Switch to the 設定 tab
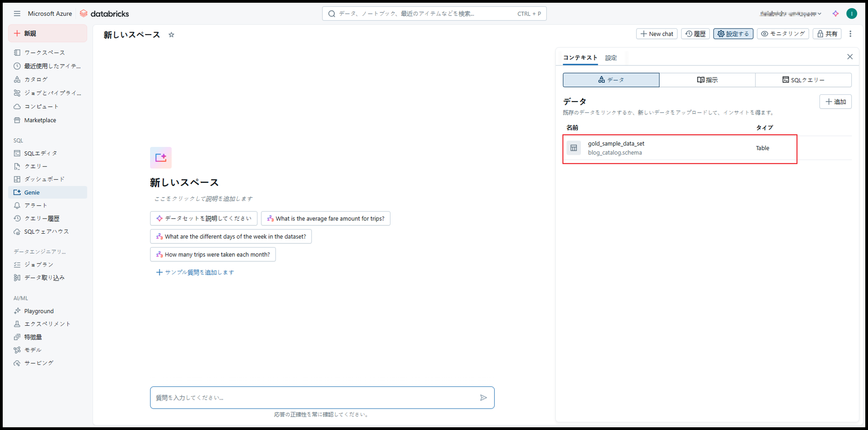Image resolution: width=868 pixels, height=430 pixels. click(611, 58)
